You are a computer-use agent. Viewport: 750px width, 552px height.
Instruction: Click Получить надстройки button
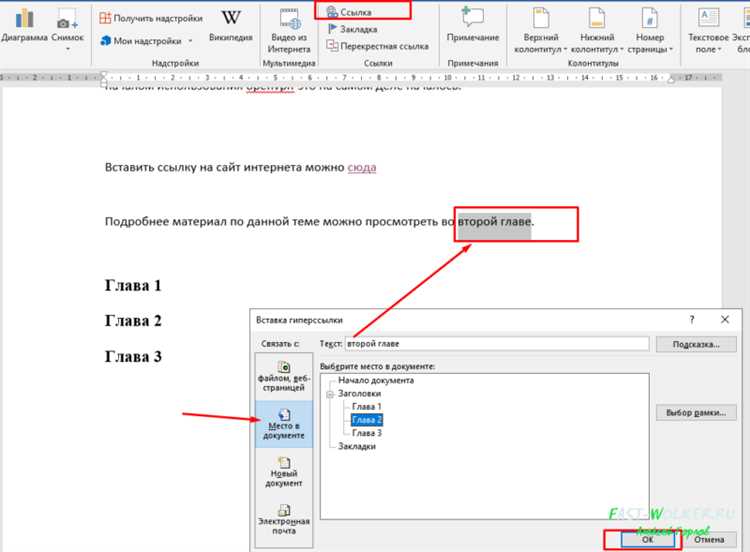point(150,18)
